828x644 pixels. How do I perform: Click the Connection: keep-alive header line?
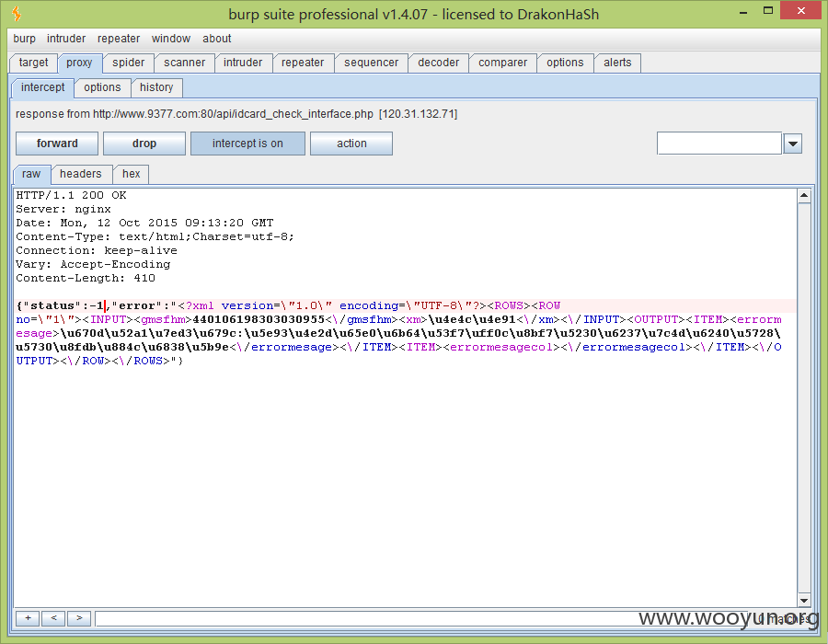click(x=97, y=250)
